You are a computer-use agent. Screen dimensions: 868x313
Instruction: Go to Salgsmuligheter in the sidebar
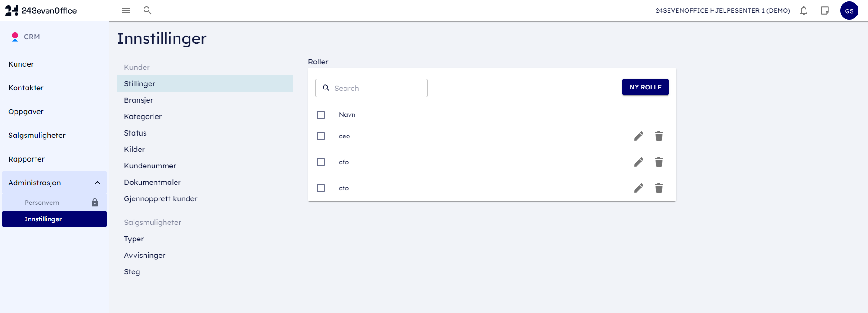click(37, 135)
